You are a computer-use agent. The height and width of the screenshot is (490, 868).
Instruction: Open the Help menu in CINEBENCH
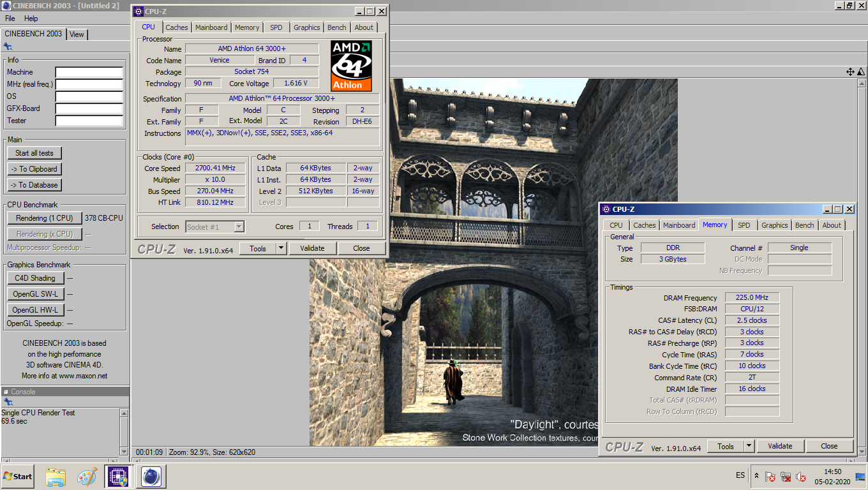click(x=31, y=19)
